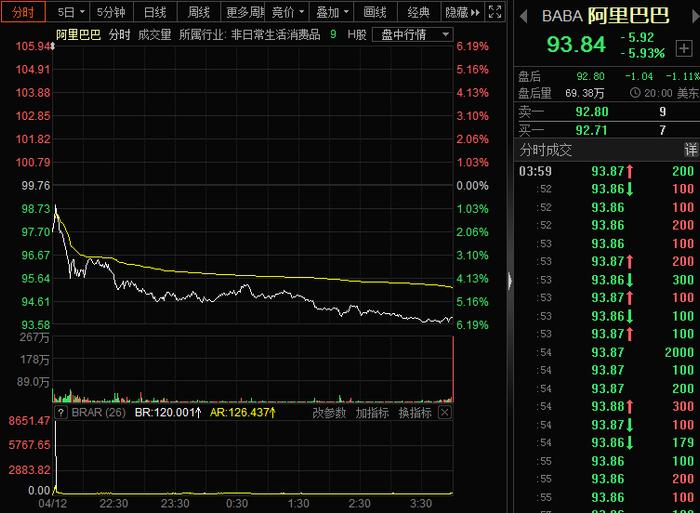The height and width of the screenshot is (513, 700).
Task: Click the 盘后 price 92.80 value
Action: 590,76
